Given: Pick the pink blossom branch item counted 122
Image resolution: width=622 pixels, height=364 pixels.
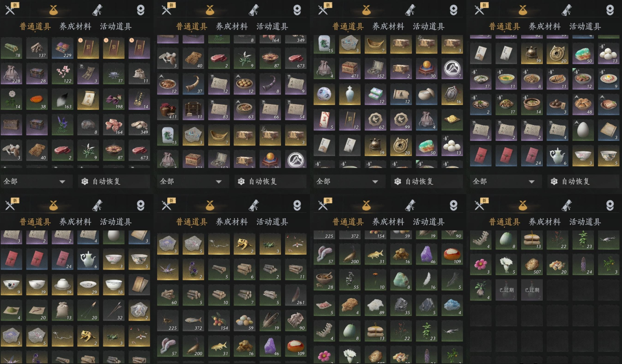Looking at the screenshot, I should pos(63,74).
